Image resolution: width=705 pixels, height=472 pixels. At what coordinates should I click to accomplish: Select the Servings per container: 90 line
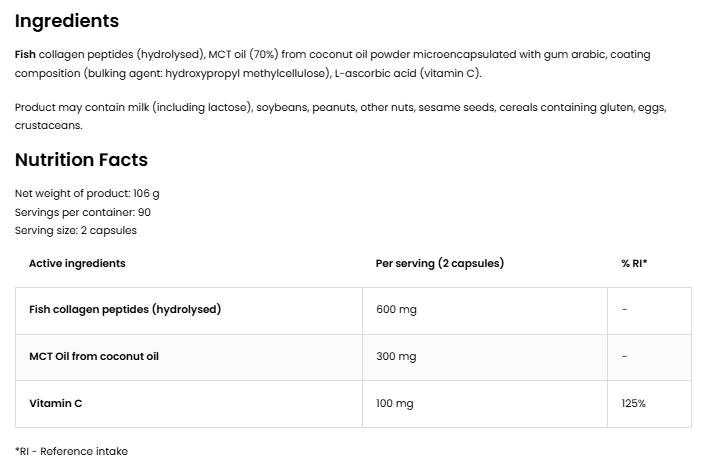[x=83, y=212]
